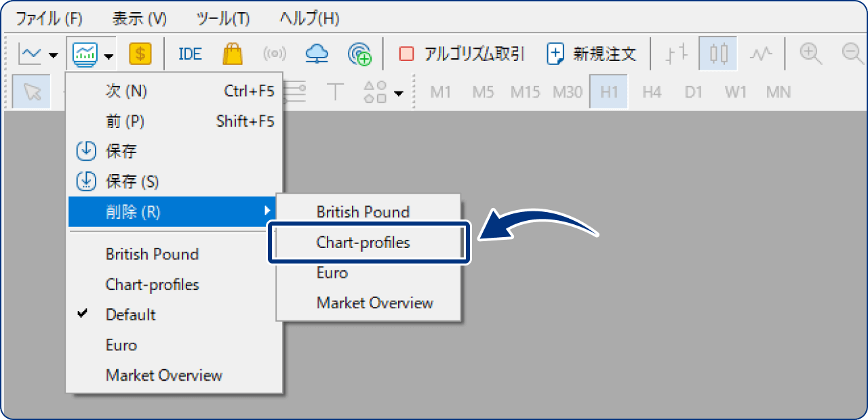The image size is (868, 420).
Task: Click the chart profiles icon
Action: click(85, 54)
